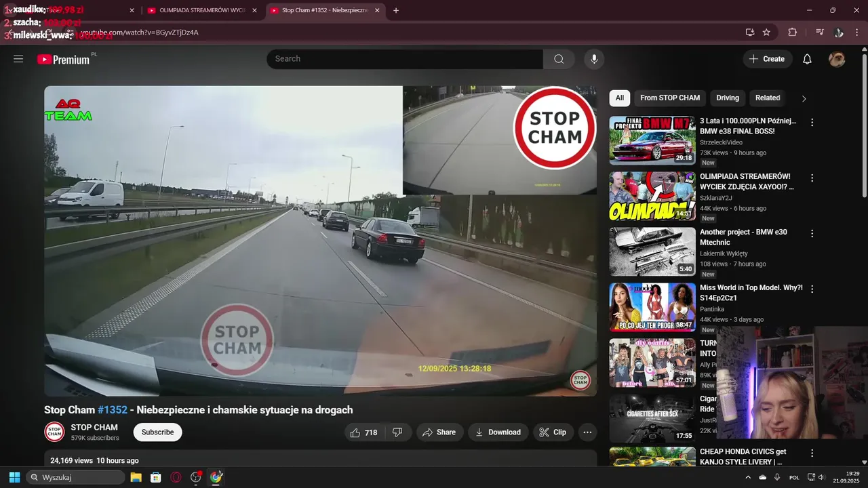The width and height of the screenshot is (868, 488).
Task: Create a Clip of the video
Action: 553,432
